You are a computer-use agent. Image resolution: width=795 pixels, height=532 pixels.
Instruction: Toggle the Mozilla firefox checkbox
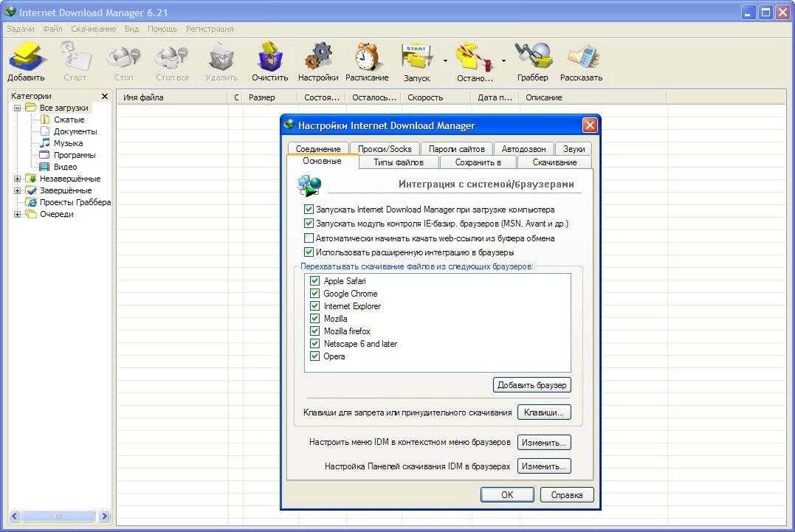tap(315, 331)
